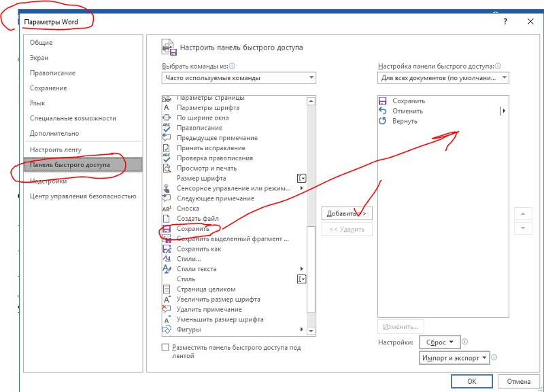544x392 pixels.
Task: Click the info icon beside Выбрать команды из
Action: 232,66
